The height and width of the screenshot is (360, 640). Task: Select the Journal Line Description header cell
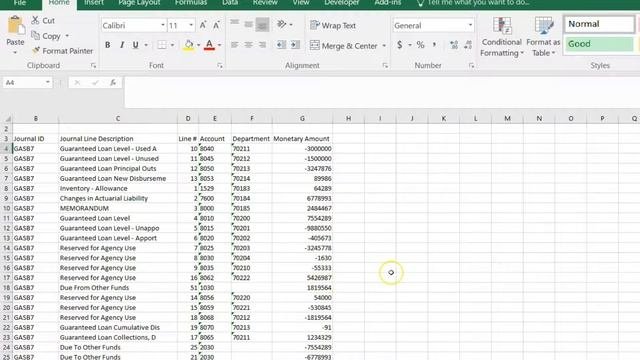coord(118,139)
